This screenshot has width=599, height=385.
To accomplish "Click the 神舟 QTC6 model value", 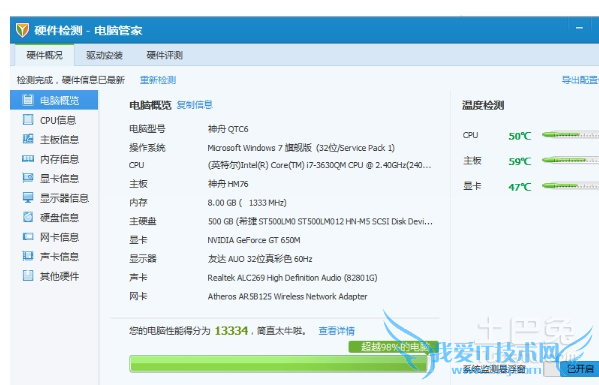I will (228, 129).
